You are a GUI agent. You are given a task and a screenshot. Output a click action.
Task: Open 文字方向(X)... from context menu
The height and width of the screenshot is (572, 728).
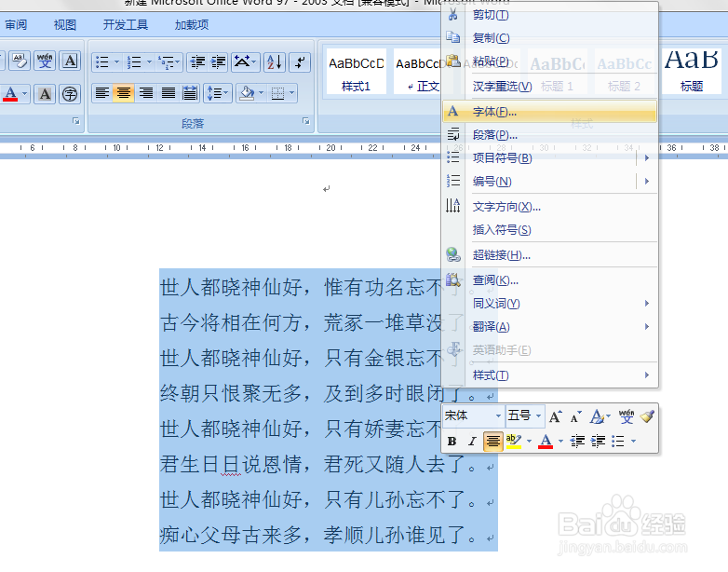coord(550,206)
